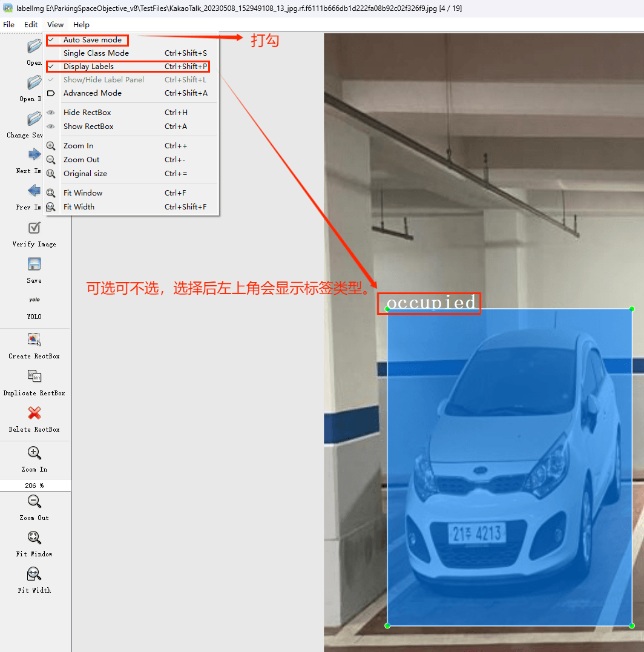Choose Hide RectBox from View menu
The image size is (644, 652).
coord(87,113)
